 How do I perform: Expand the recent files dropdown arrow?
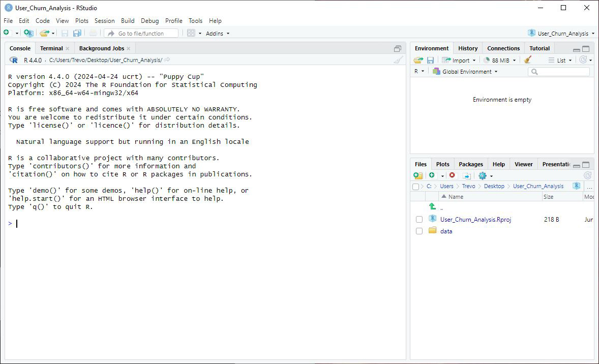[x=53, y=34]
